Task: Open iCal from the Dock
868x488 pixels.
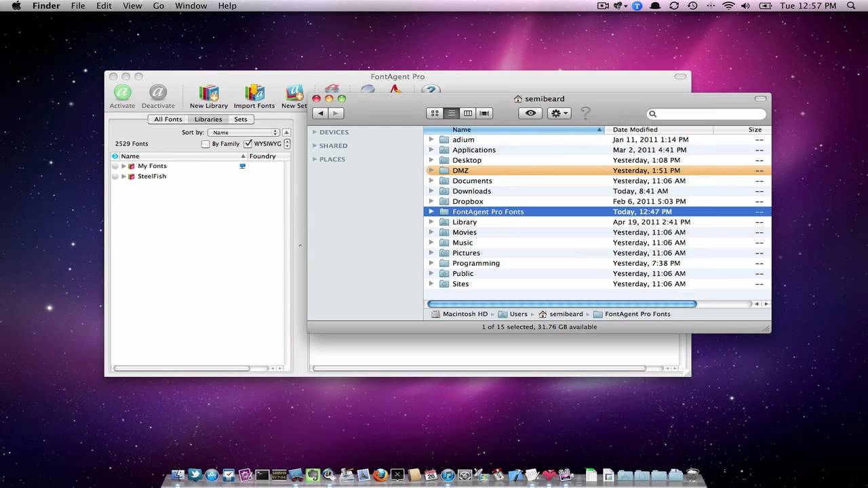Action: coord(431,476)
